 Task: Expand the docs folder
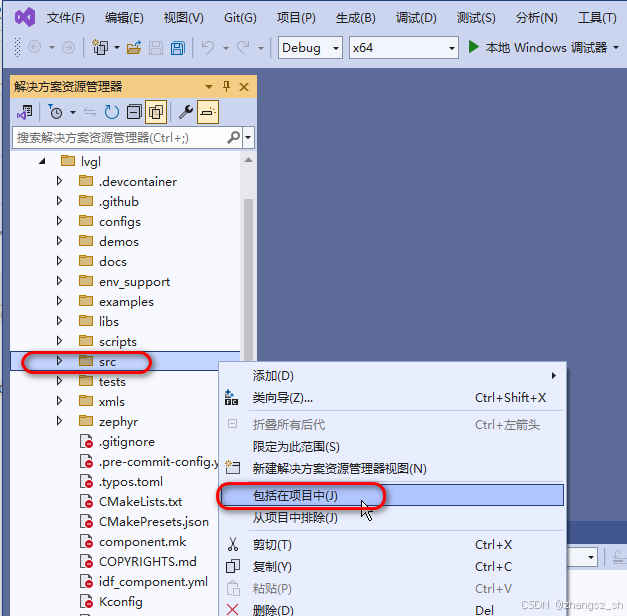click(x=60, y=261)
